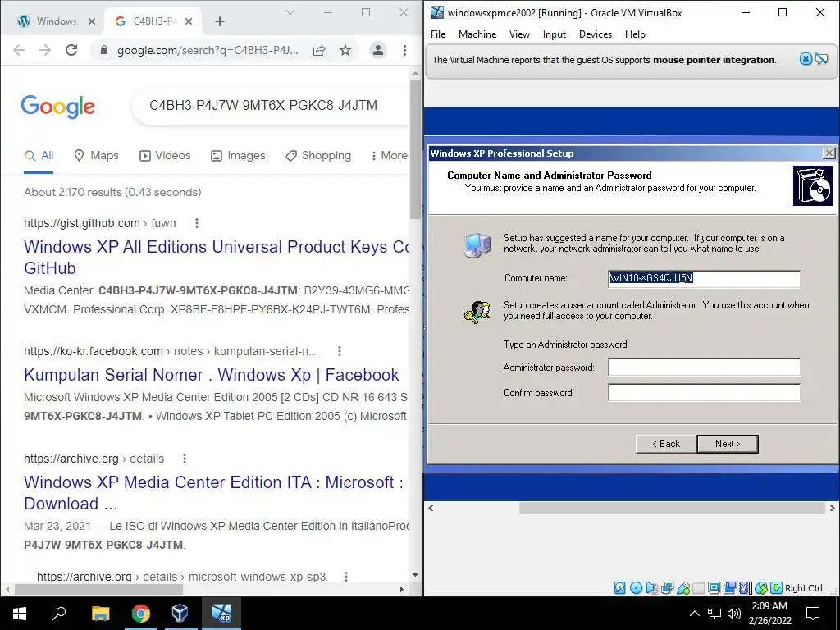Click Chrome's forward arrow
The image size is (840, 630).
(x=45, y=50)
